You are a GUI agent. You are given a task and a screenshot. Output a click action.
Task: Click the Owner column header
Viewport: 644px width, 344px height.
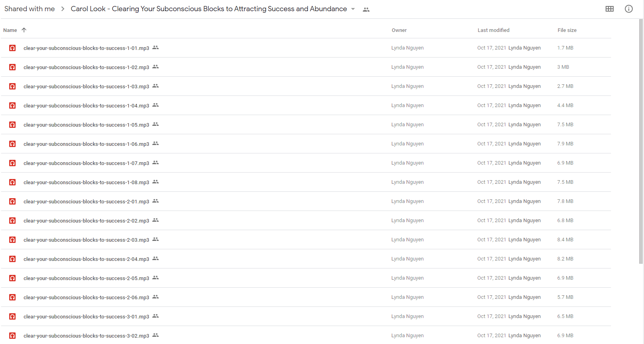pos(399,30)
